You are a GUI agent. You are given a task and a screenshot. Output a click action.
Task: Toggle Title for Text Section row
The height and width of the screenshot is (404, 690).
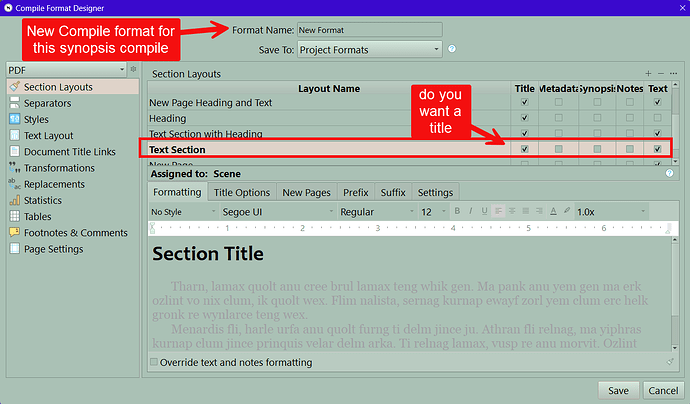pos(524,149)
